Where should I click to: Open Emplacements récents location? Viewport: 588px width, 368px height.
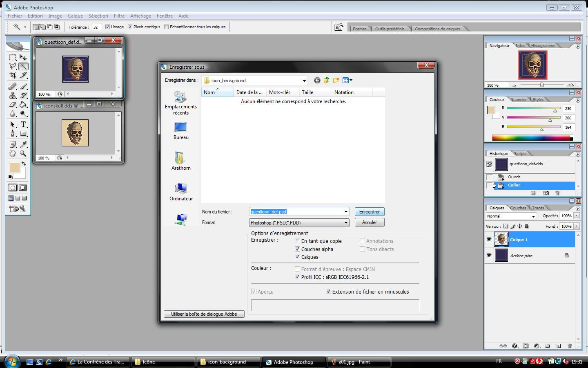[181, 103]
